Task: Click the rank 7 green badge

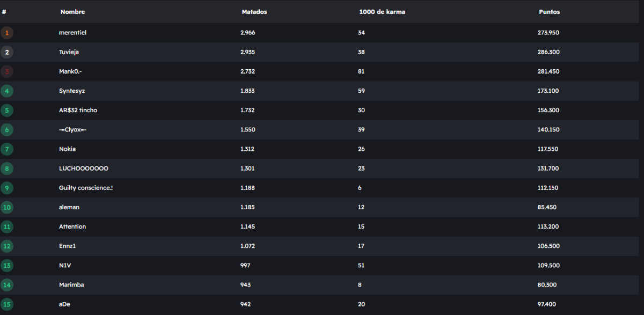Action: pyautogui.click(x=7, y=149)
